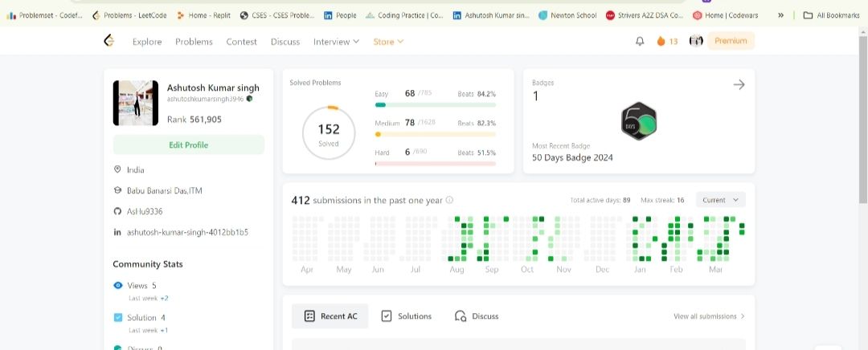Switch to the Solutions tab
This screenshot has height=350, width=868.
[407, 316]
